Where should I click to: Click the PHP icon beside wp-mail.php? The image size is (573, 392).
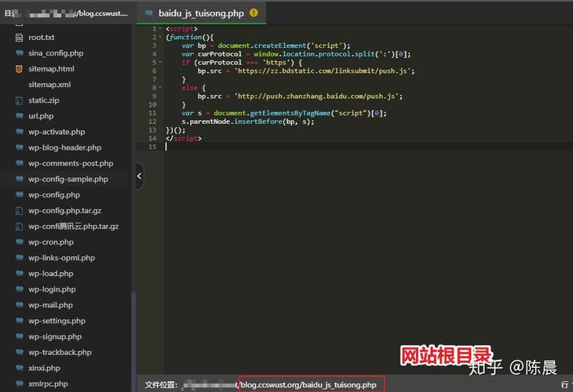pos(20,305)
